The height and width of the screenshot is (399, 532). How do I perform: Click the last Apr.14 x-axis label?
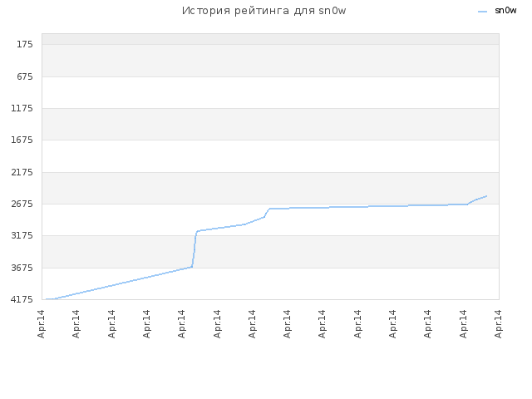coord(498,324)
